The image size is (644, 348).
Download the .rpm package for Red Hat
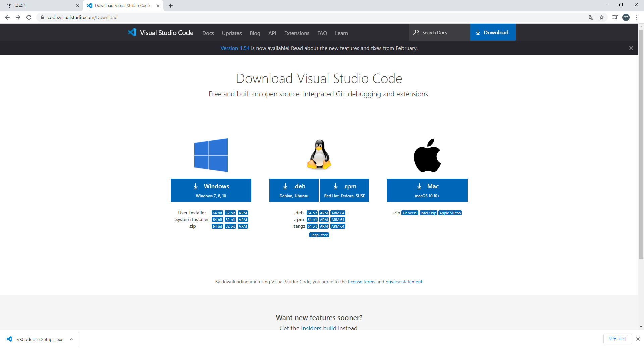344,190
